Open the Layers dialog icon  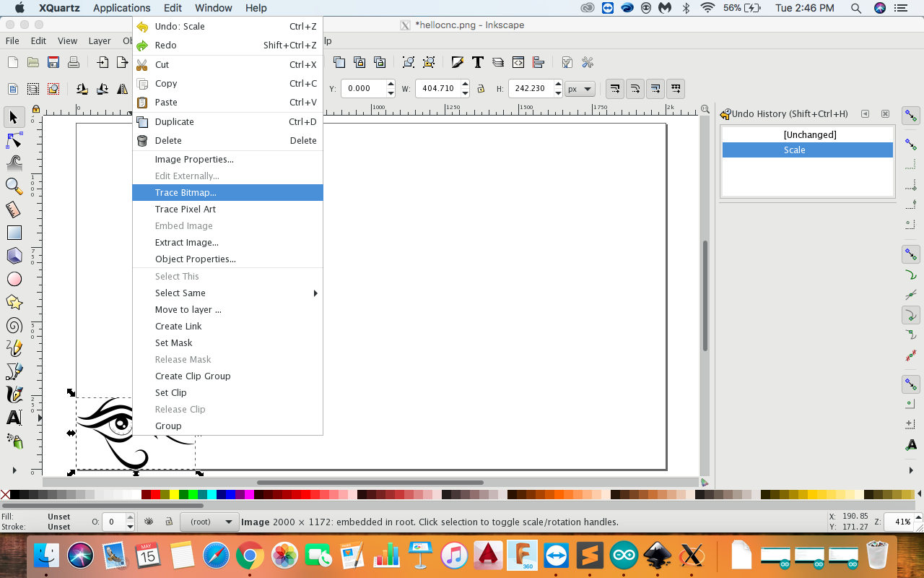pos(497,62)
